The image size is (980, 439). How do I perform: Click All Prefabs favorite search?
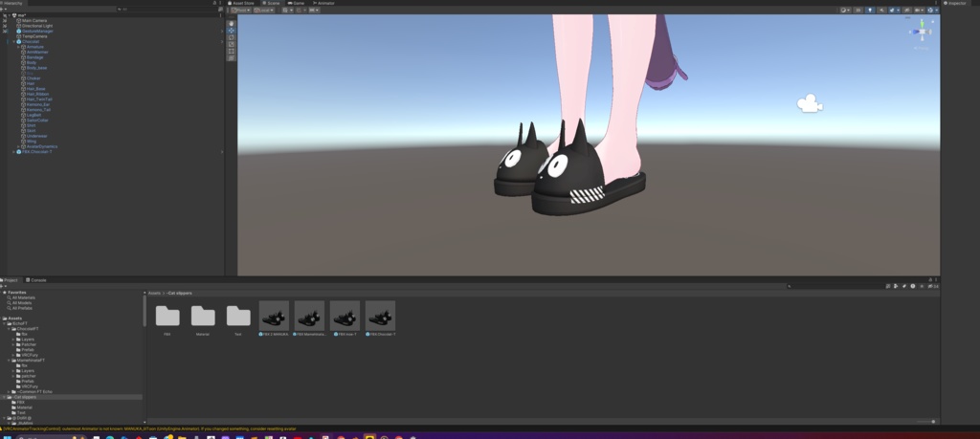pos(23,308)
